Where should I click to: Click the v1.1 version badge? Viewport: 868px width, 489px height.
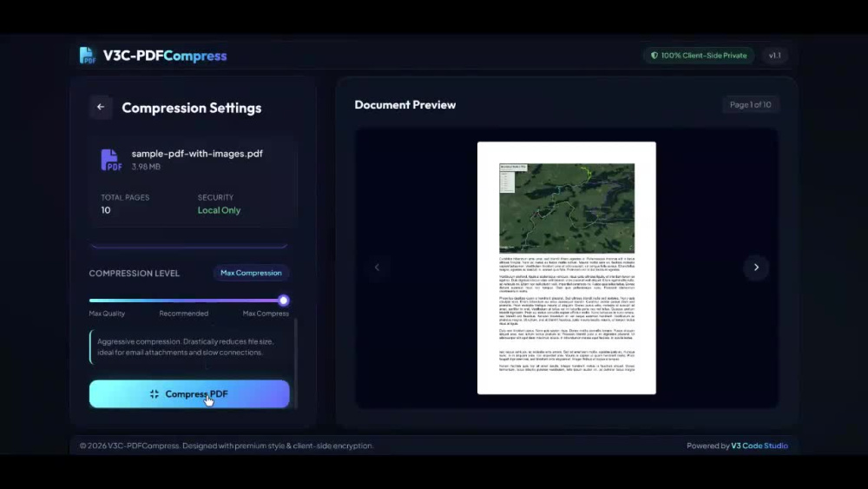(x=774, y=56)
